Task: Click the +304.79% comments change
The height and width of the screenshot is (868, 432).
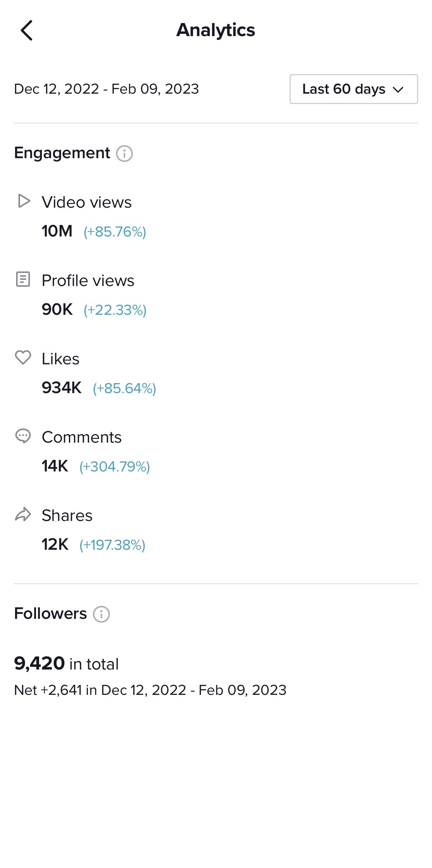Action: tap(114, 467)
